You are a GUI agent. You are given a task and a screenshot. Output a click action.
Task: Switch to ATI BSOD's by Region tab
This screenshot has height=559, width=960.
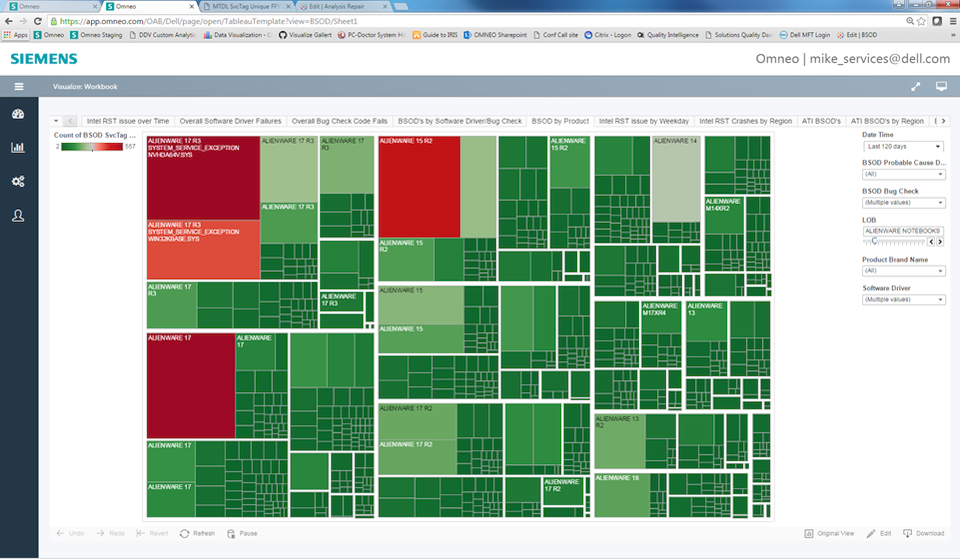tap(887, 121)
